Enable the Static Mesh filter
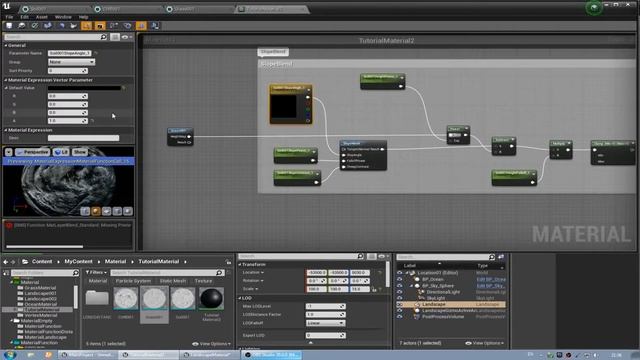The image size is (640, 360). pyautogui.click(x=173, y=281)
